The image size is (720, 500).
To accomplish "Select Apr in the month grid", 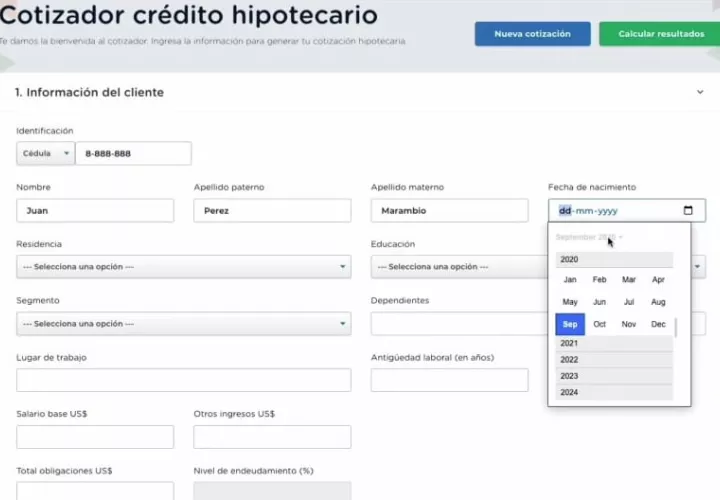I will coord(658,280).
